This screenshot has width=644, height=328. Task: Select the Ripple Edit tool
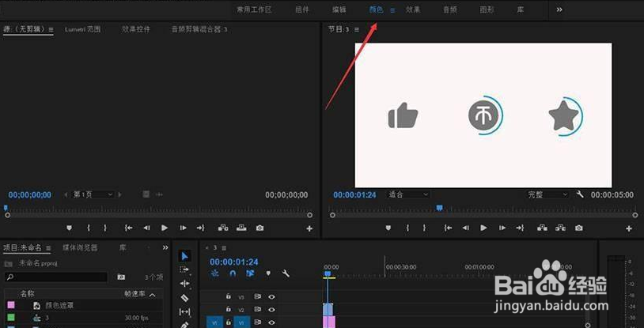(x=184, y=284)
